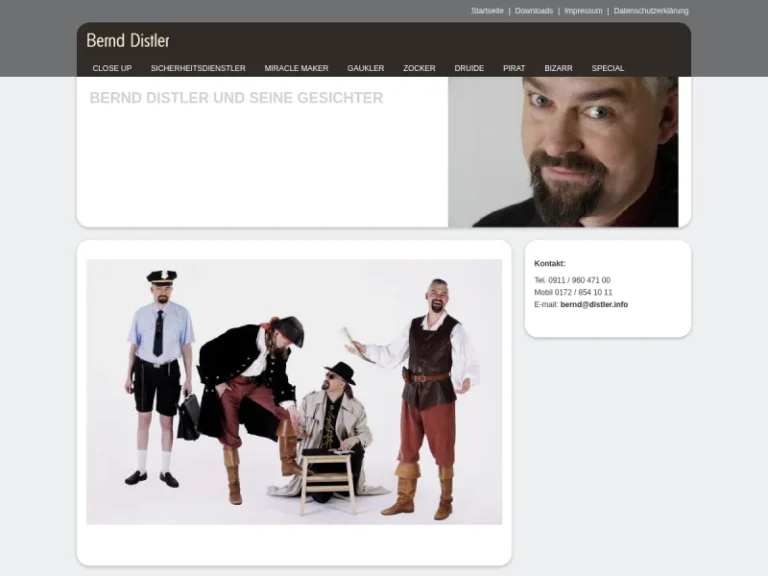Go to the Pirat page
Viewport: 768px width, 576px height.
pos(514,68)
